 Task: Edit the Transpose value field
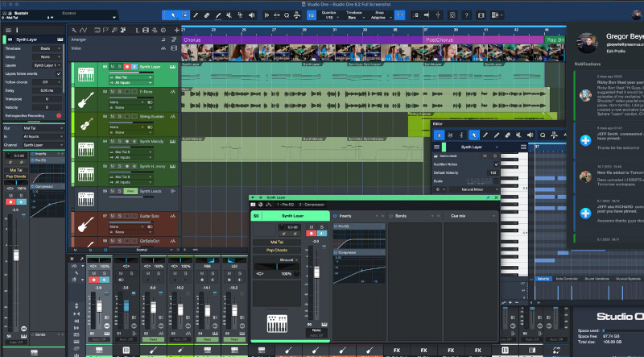click(x=47, y=99)
